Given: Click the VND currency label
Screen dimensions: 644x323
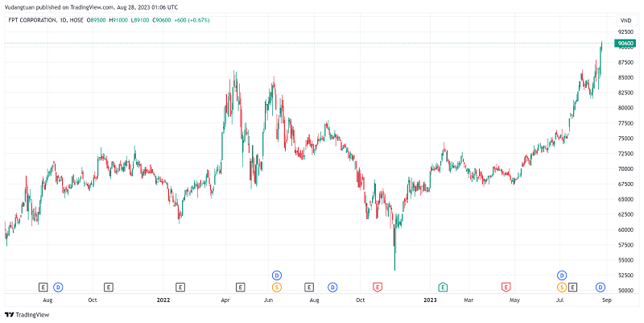Looking at the screenshot, I should pyautogui.click(x=625, y=20).
